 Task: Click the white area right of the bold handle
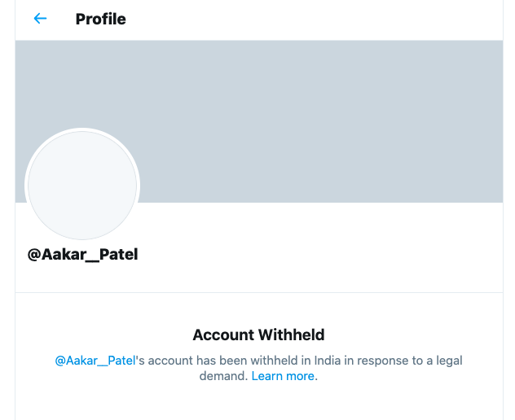pyautogui.click(x=326, y=254)
